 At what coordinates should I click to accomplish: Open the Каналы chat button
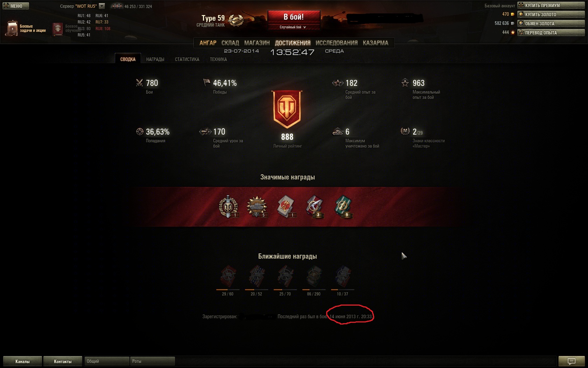pos(22,361)
